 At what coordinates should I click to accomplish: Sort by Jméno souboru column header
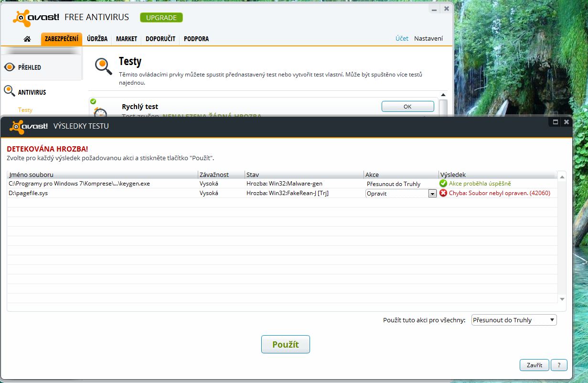102,175
